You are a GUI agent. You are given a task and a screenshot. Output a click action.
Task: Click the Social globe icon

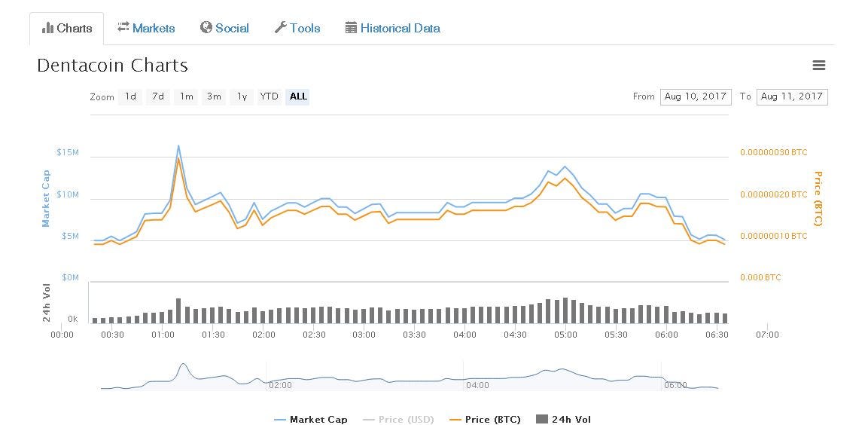(206, 27)
